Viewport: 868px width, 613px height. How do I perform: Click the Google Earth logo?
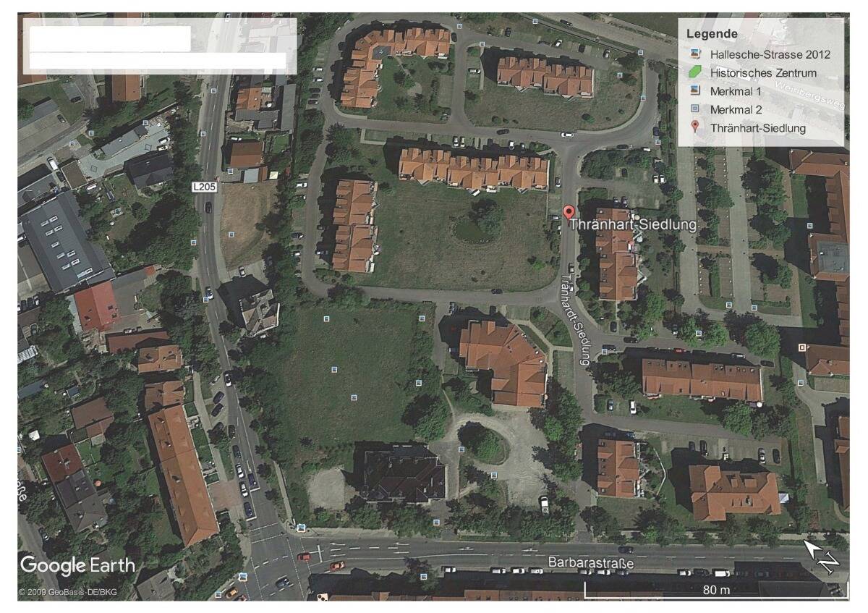(x=77, y=565)
